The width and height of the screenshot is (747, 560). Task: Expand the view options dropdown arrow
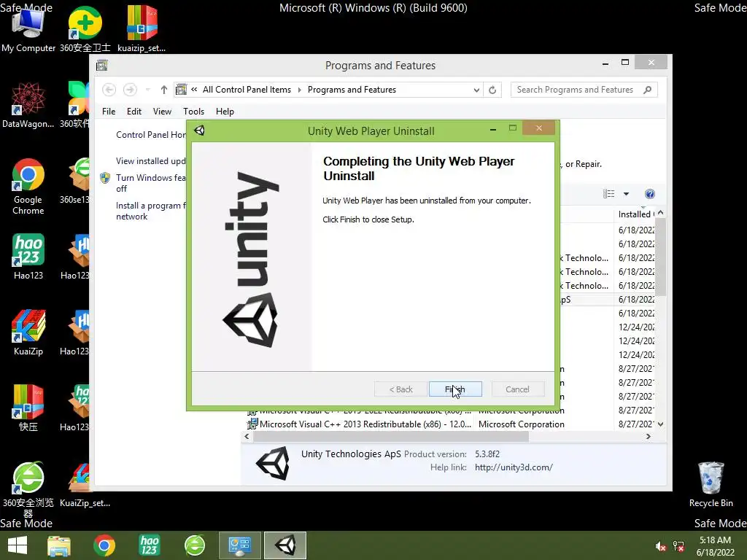tap(626, 194)
